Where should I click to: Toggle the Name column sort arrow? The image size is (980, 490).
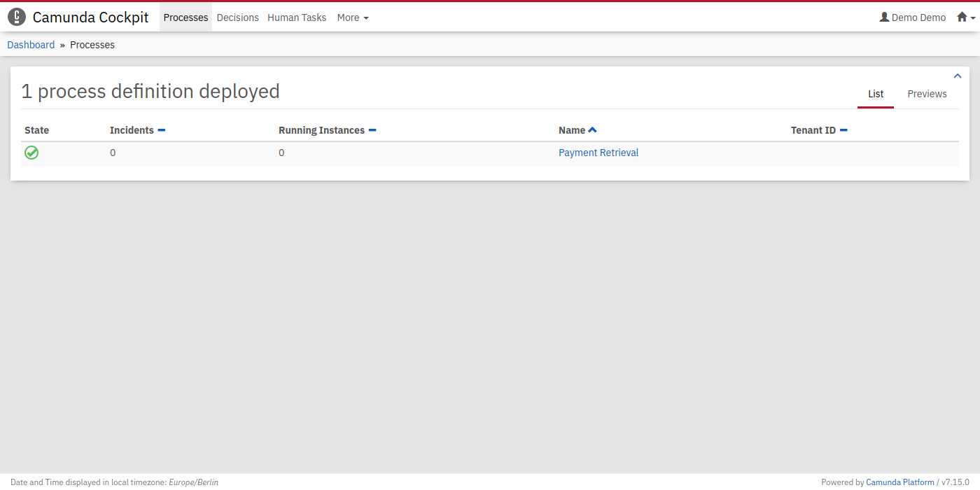click(x=593, y=130)
